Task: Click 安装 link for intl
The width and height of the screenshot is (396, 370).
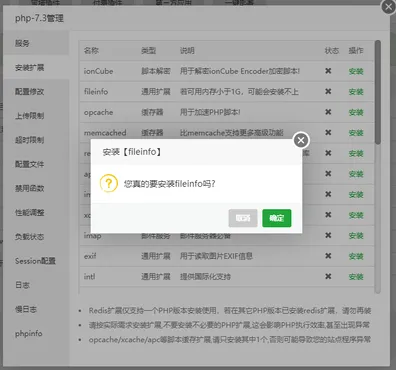Action: click(x=356, y=277)
